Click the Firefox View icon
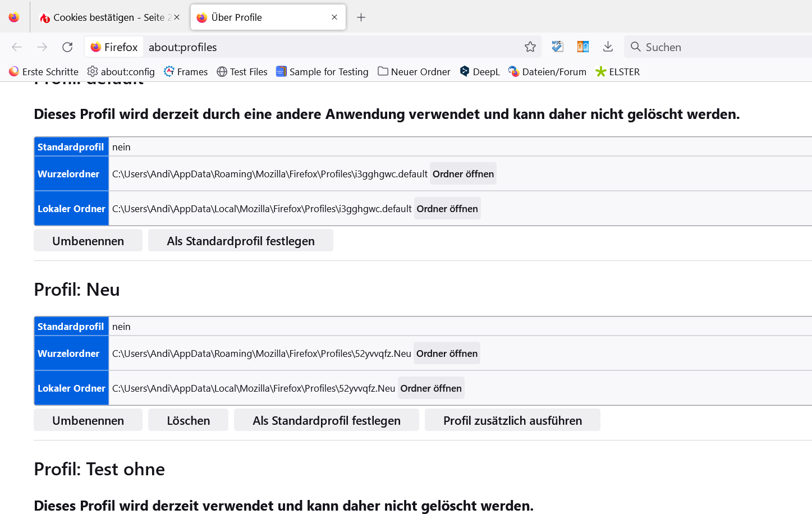Viewport: 812px width, 514px height. pos(14,17)
